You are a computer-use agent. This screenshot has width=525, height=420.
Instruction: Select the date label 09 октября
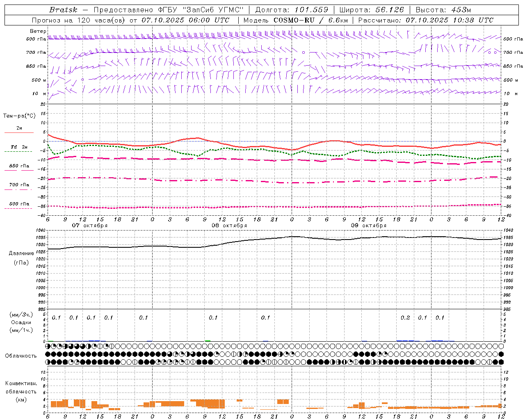369,226
